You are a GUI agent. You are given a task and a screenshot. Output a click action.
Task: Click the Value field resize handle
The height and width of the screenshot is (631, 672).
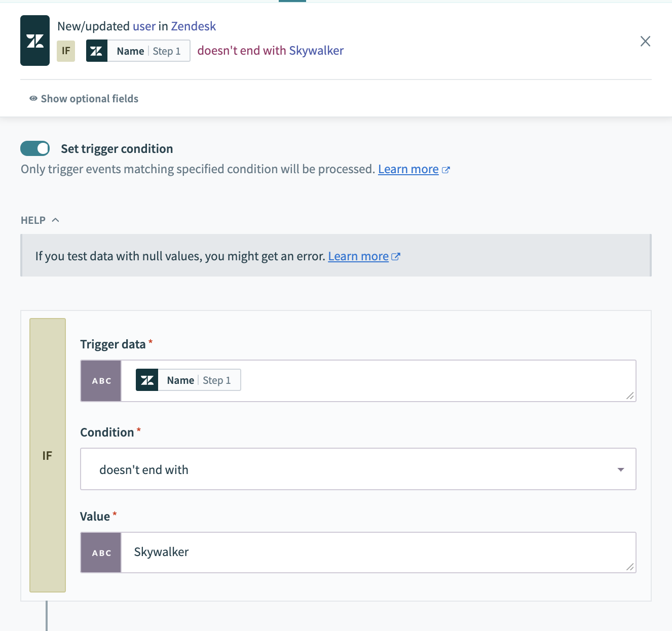tap(630, 567)
